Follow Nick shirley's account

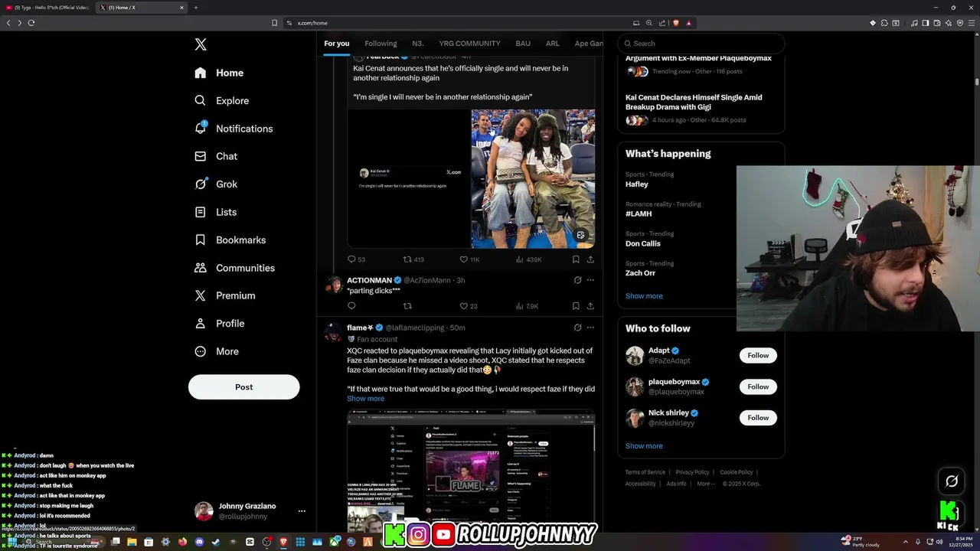pos(758,418)
